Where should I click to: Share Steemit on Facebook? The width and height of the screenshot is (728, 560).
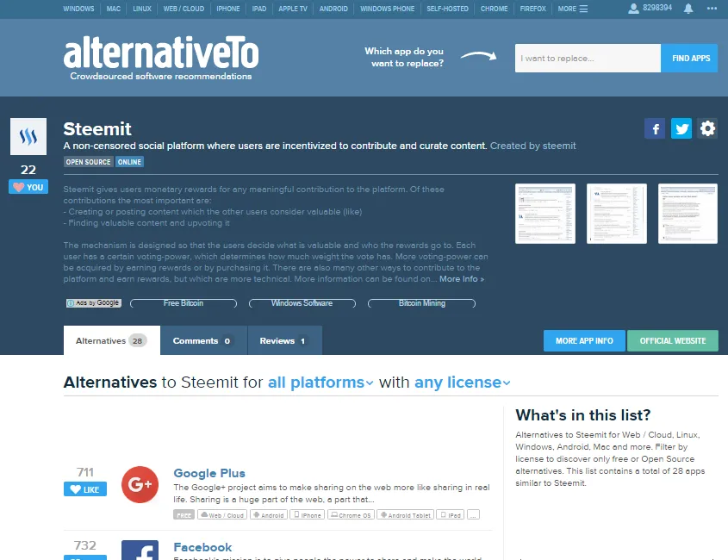[655, 128]
